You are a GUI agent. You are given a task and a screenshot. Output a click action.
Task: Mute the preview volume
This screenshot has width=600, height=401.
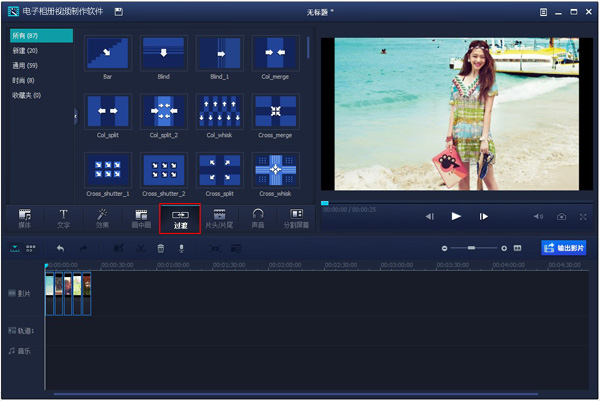(x=538, y=217)
